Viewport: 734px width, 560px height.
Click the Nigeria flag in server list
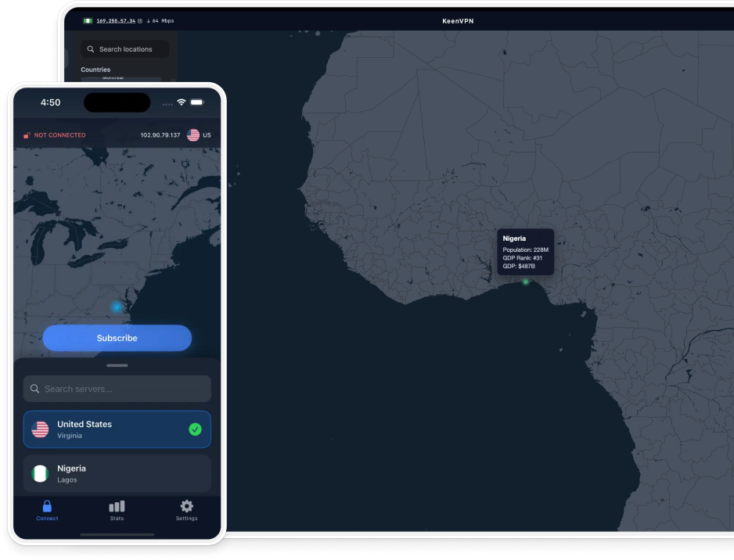click(40, 473)
